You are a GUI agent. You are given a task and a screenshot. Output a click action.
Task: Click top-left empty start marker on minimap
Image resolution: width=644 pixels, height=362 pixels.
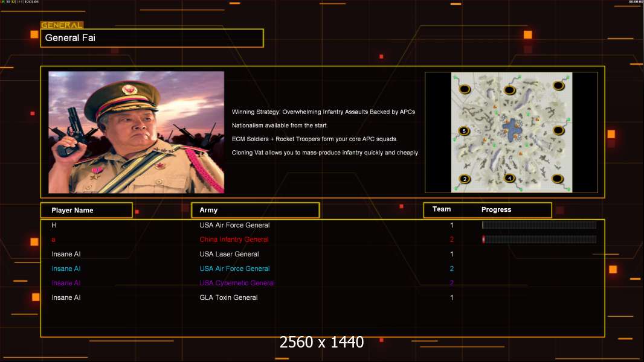(x=465, y=89)
